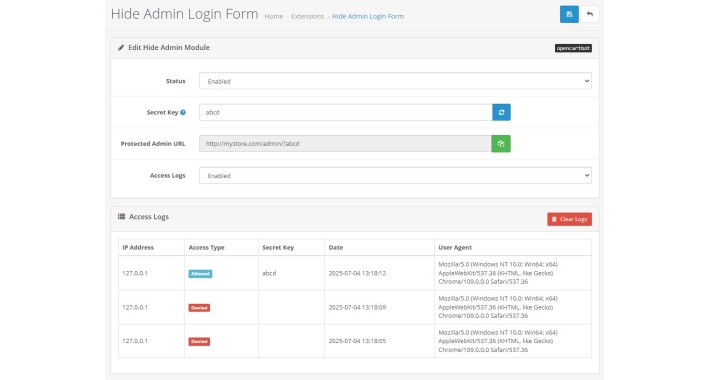Click the Denied badge dated 13:18:09
Screen dimensions: 710x380
pos(199,308)
